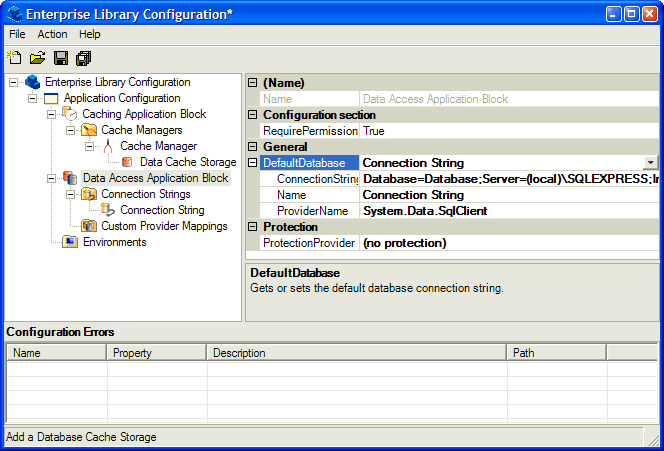
Task: Select the RequirePermission property label
Action: [x=309, y=131]
